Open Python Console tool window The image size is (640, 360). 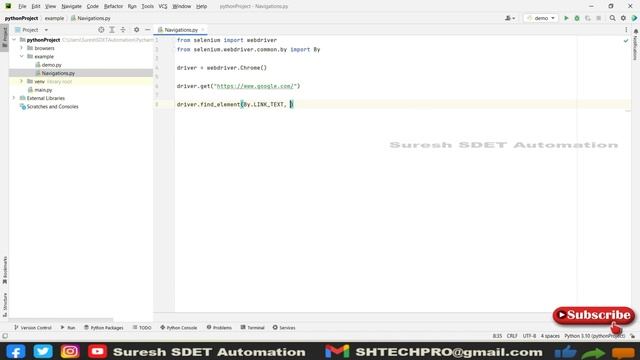pos(179,328)
